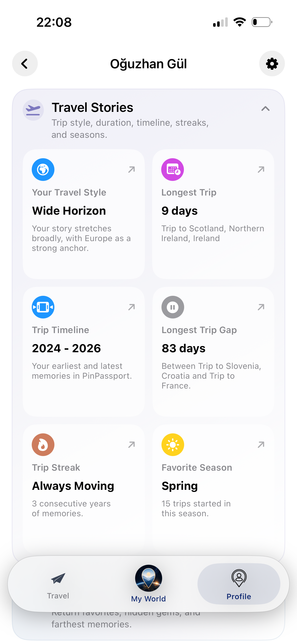Viewport: 297px width, 644px height.
Task: Open the Wide Horizon card
Action: coord(84,214)
